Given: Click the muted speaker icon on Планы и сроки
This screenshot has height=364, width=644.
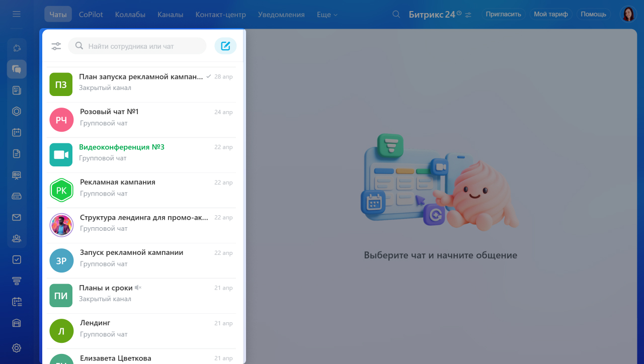Looking at the screenshot, I should [138, 288].
